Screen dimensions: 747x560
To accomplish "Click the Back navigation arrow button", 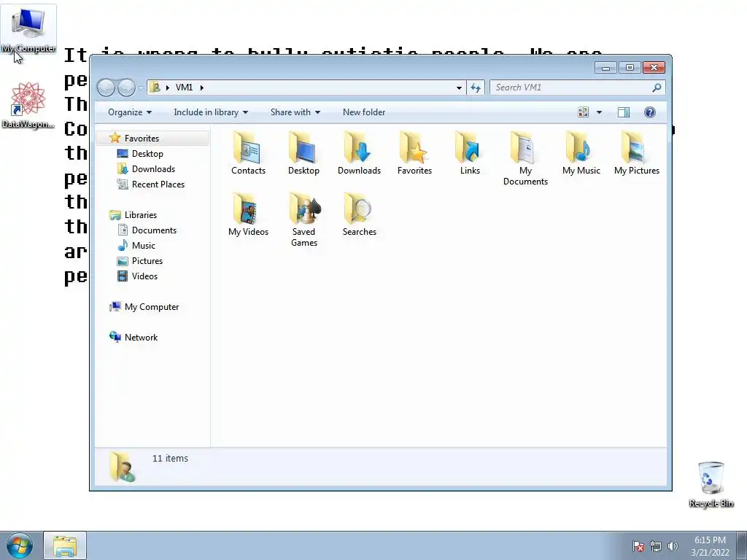I will [106, 87].
